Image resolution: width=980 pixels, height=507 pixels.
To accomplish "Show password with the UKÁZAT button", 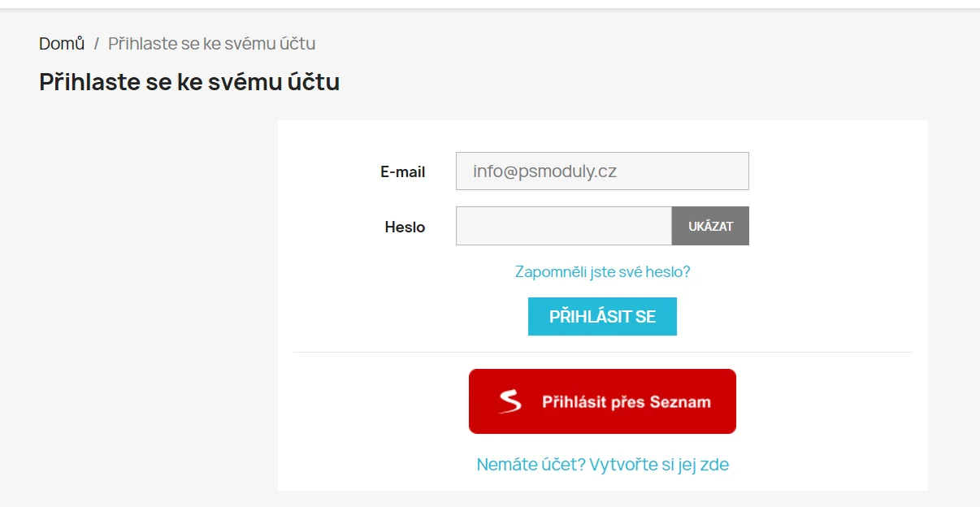I will 710,226.
